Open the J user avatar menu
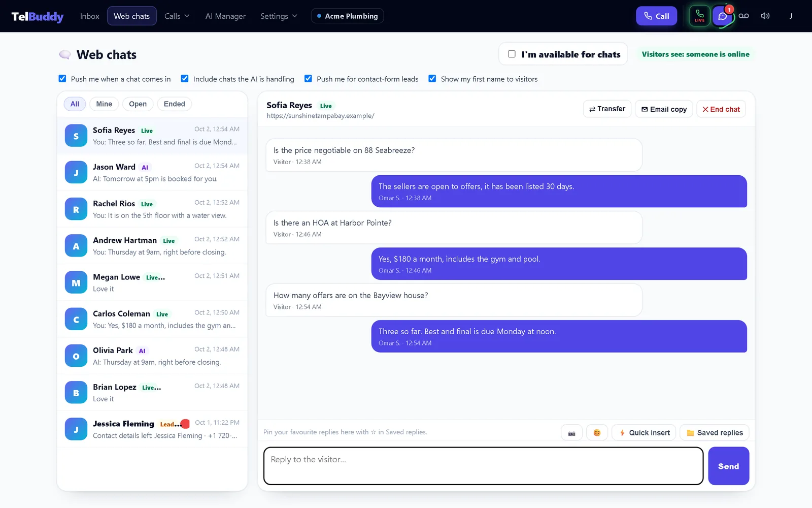 [x=791, y=16]
